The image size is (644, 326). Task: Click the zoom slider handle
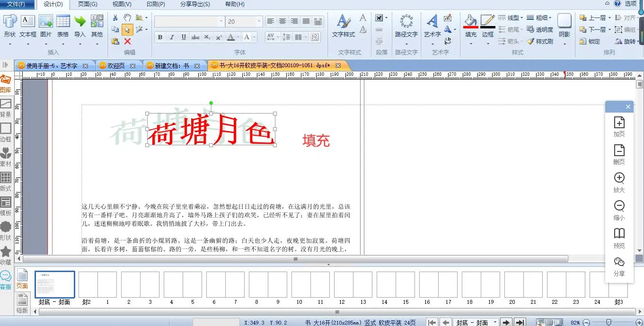609,322
